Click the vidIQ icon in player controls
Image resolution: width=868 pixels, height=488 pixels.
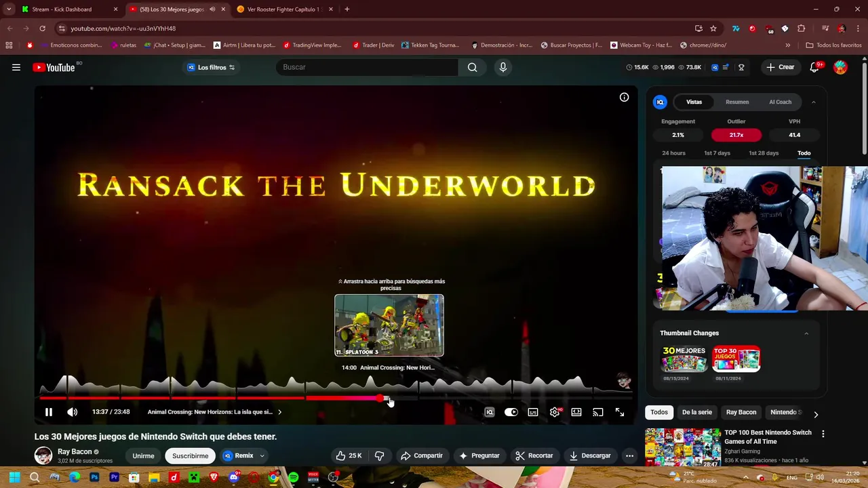(490, 412)
